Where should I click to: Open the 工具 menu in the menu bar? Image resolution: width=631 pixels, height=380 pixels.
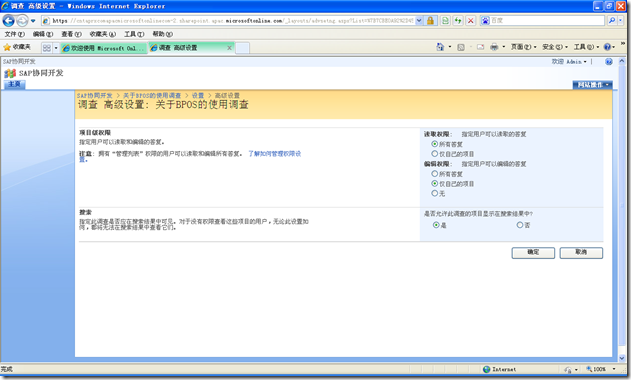[x=134, y=34]
